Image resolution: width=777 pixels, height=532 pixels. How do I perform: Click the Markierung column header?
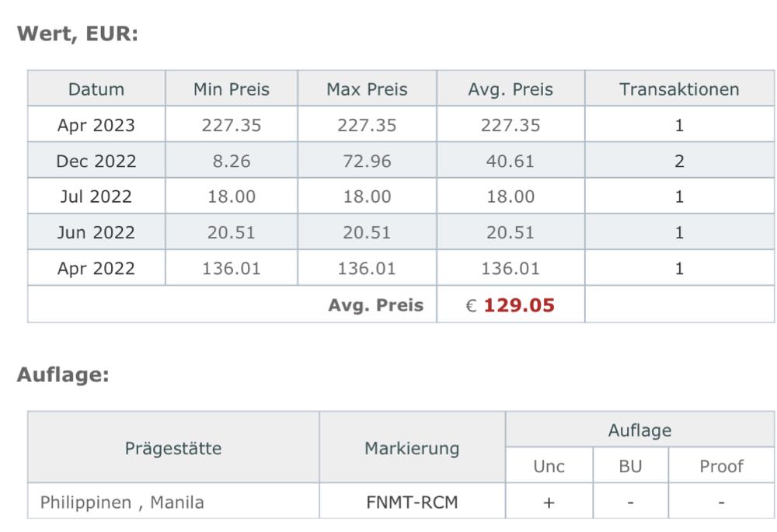point(412,448)
